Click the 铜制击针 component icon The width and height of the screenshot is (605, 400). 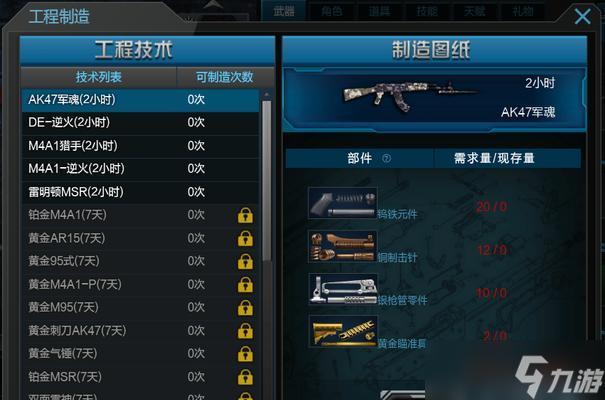pos(343,246)
